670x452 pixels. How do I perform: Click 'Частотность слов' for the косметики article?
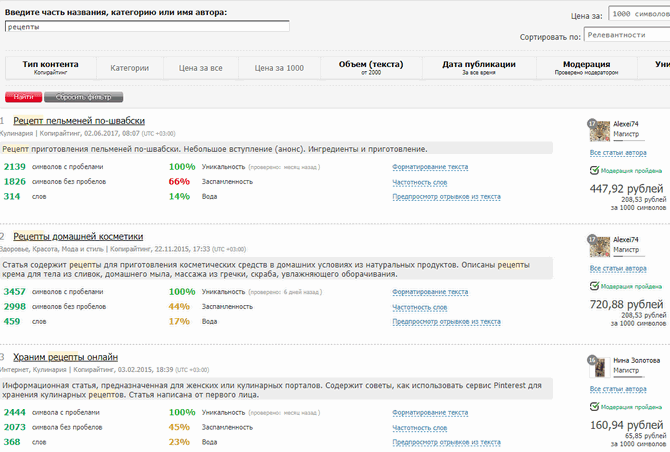pos(420,307)
